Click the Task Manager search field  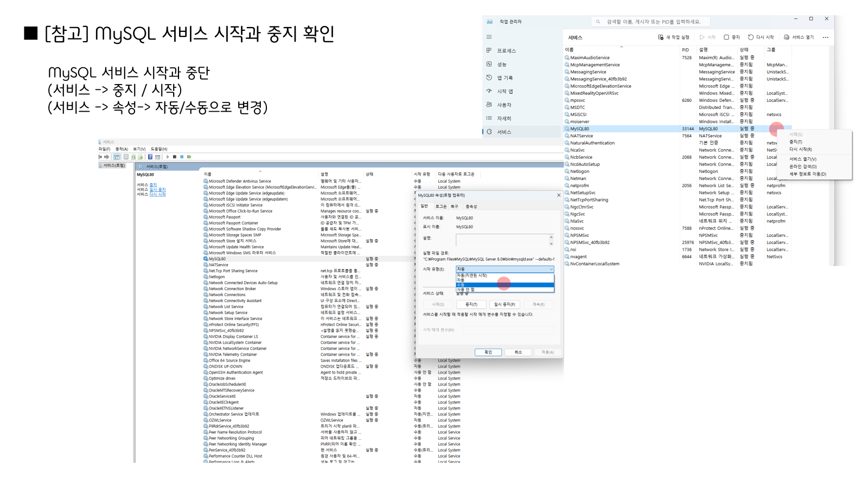point(651,22)
